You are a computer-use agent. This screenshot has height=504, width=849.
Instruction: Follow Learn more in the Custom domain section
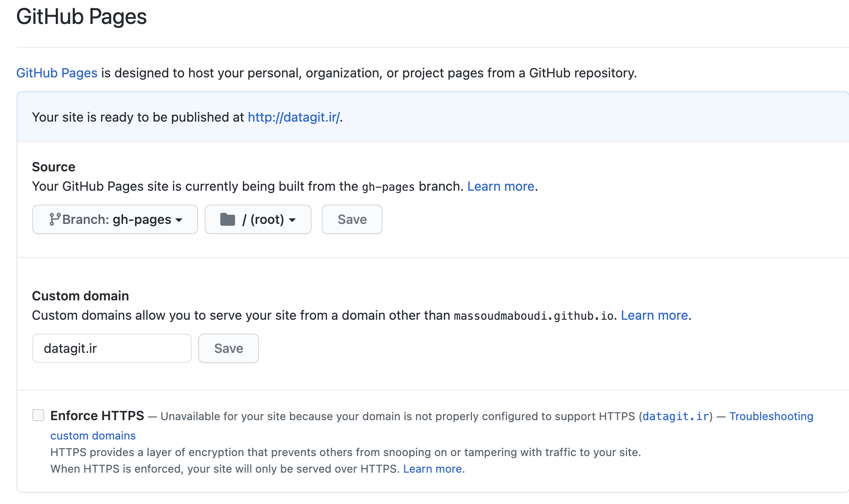pyautogui.click(x=654, y=315)
